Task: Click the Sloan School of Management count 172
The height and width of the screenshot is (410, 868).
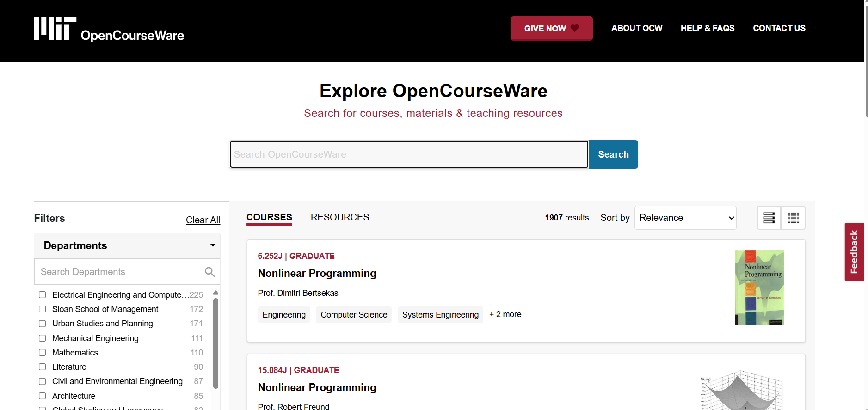Action: click(x=197, y=309)
